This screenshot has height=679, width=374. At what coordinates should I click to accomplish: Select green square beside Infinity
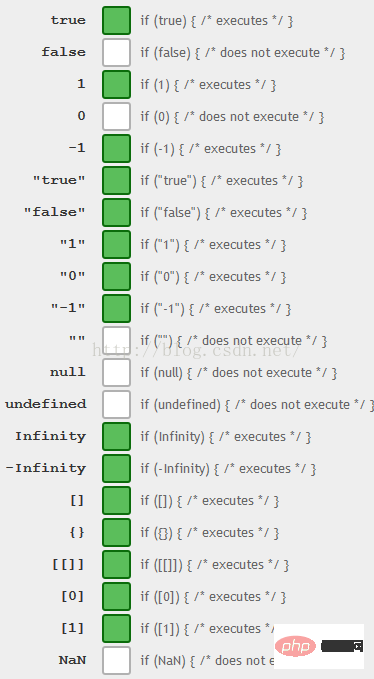point(116,436)
